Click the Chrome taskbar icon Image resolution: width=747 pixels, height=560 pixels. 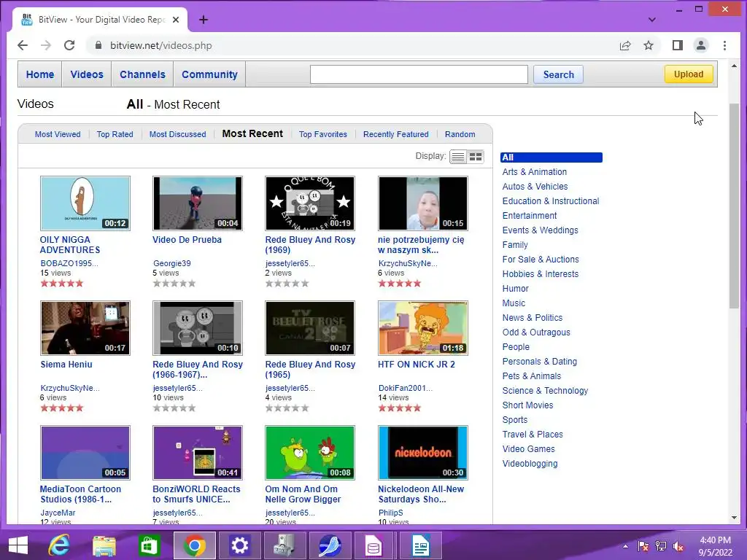194,545
